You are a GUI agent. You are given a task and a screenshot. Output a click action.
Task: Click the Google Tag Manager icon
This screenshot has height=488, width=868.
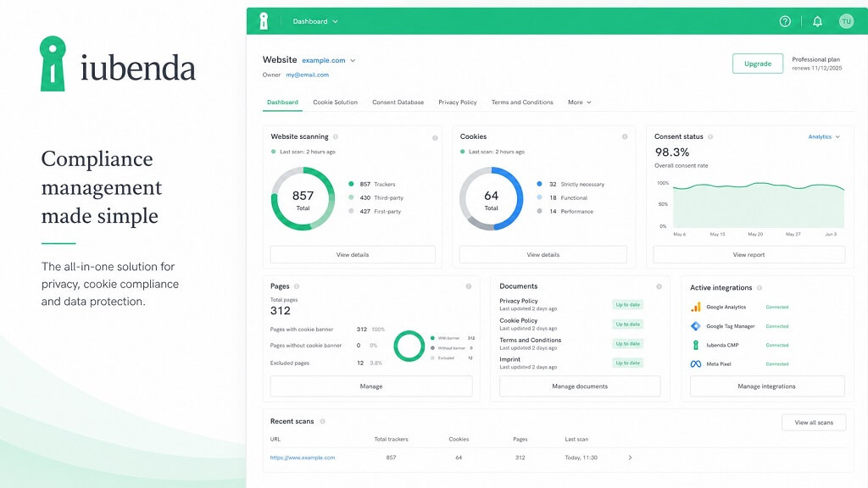[x=696, y=326]
